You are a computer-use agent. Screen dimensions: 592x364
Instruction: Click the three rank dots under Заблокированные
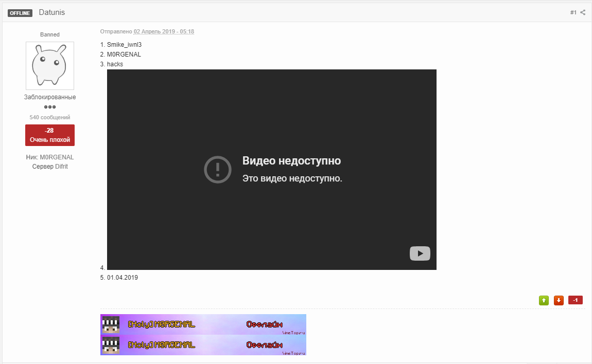click(x=50, y=107)
